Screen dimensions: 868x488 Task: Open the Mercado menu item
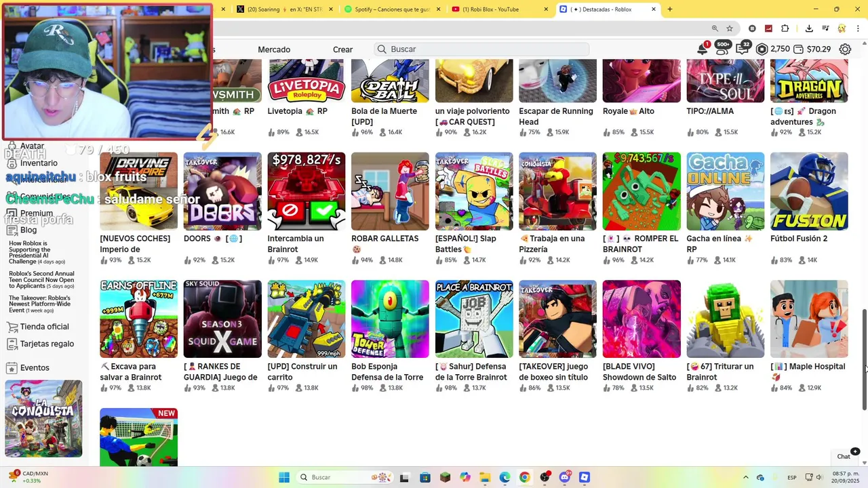point(274,49)
